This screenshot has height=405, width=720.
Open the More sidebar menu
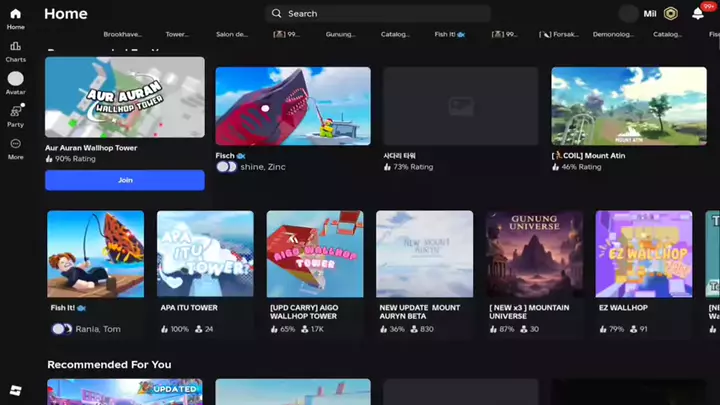pyautogui.click(x=15, y=145)
